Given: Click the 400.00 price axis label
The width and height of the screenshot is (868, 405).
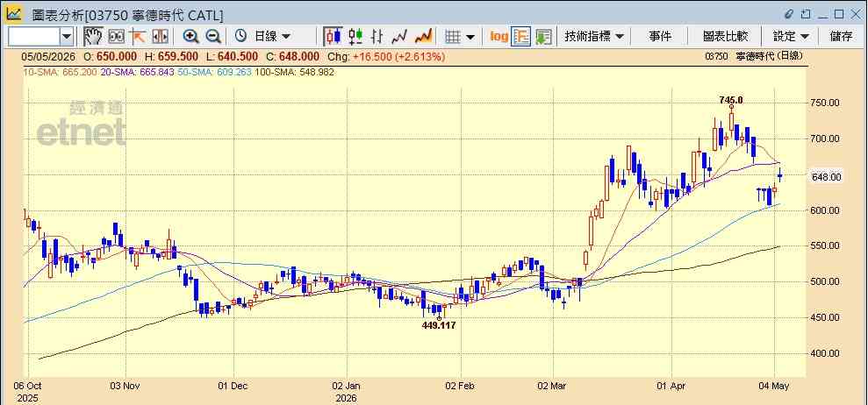Looking at the screenshot, I should (827, 353).
